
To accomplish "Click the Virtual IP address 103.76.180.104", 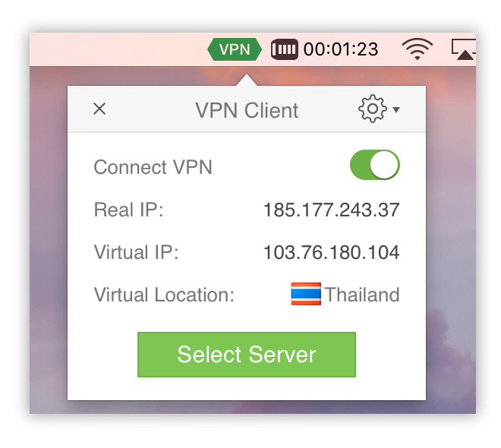I will click(331, 252).
